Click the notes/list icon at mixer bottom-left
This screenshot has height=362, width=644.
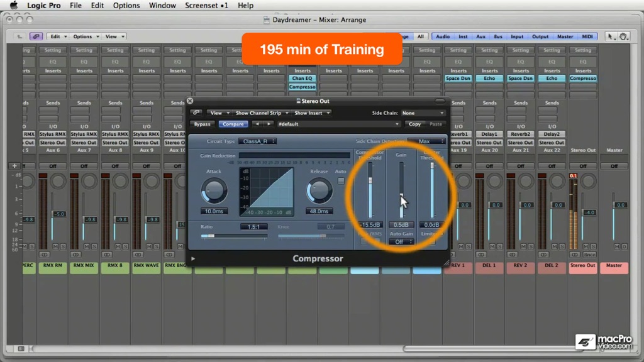tap(21, 348)
